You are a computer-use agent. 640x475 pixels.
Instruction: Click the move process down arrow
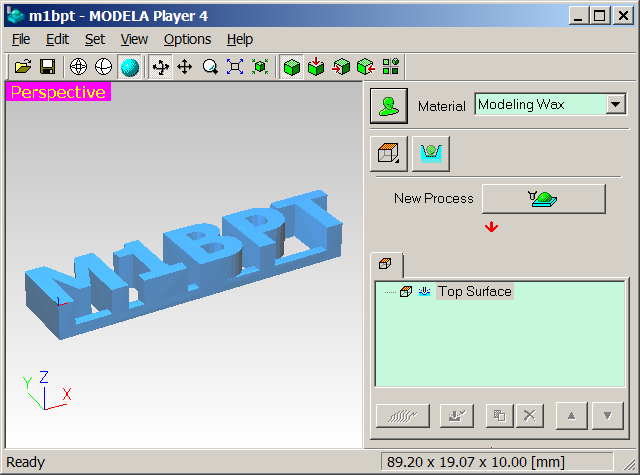608,416
